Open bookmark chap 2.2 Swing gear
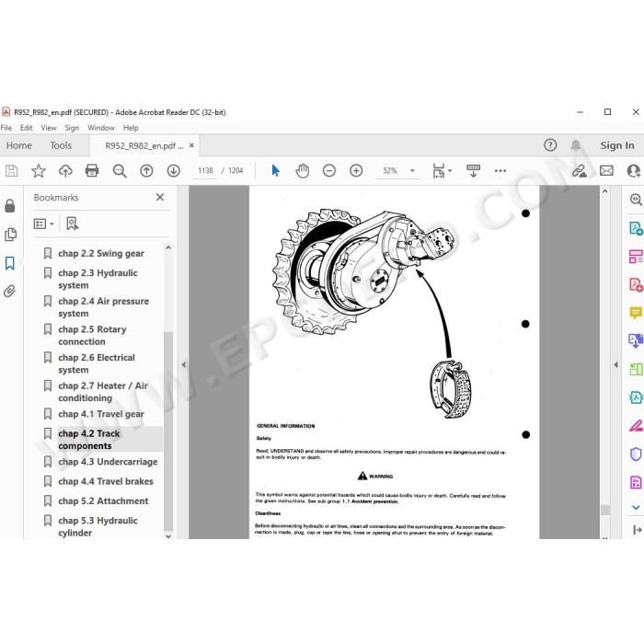The height and width of the screenshot is (644, 644). (x=101, y=253)
